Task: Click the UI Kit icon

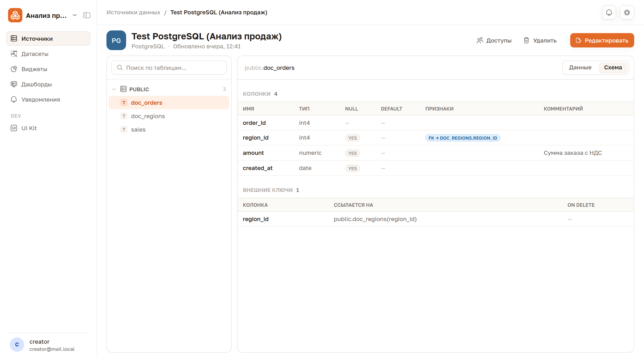Action: click(14, 128)
